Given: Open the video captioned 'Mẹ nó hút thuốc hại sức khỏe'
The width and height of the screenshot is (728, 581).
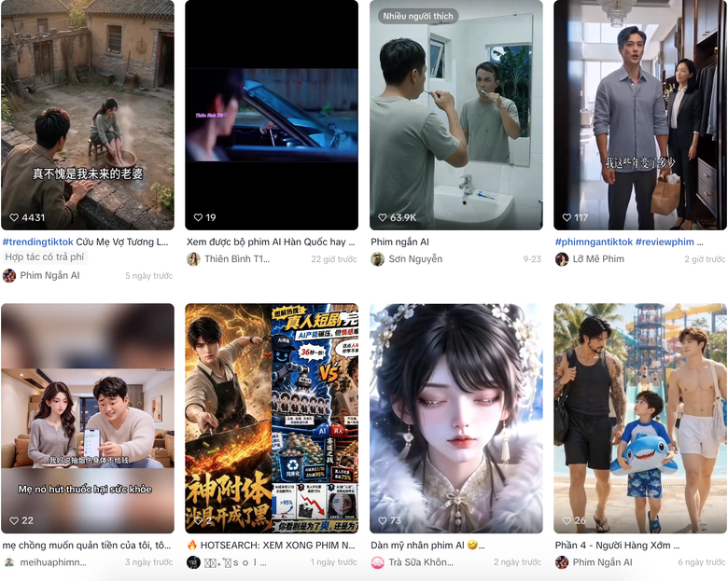Looking at the screenshot, I should 88,418.
